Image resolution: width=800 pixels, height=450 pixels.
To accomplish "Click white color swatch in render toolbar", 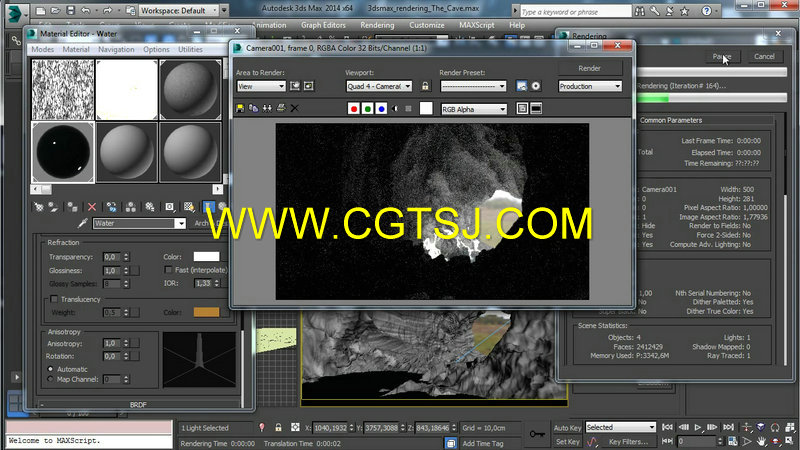I will click(426, 108).
